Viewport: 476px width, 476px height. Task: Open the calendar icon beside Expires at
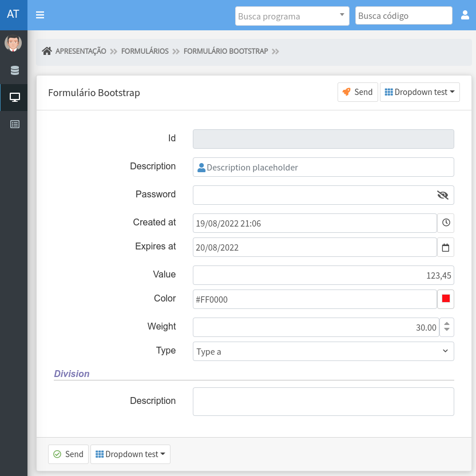coord(446,248)
